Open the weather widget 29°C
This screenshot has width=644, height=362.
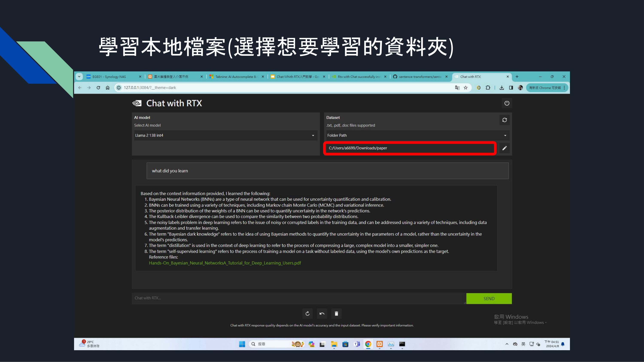coord(89,344)
